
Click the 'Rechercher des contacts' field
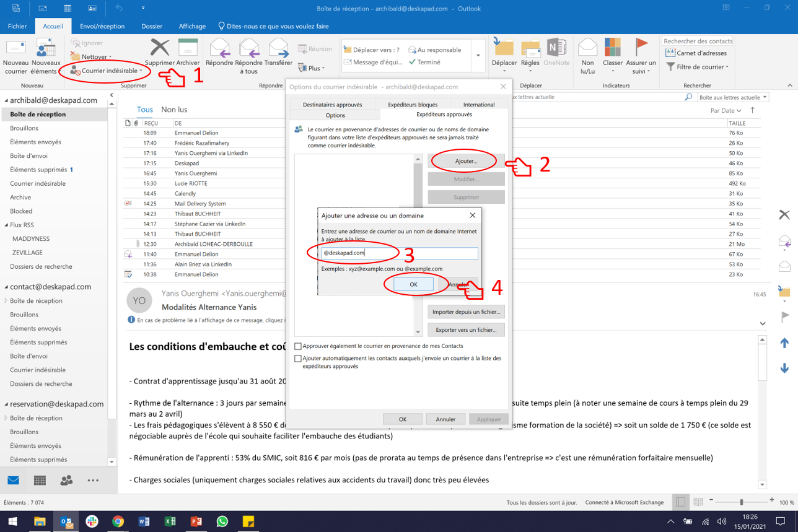click(698, 41)
